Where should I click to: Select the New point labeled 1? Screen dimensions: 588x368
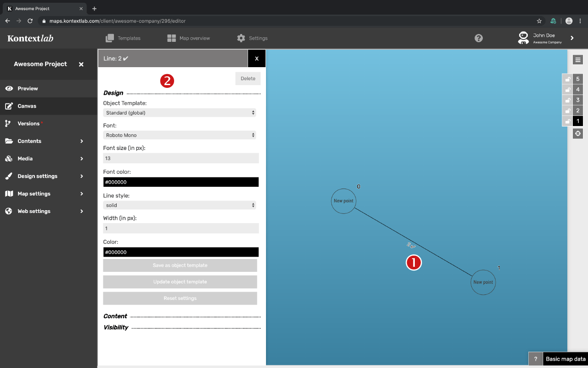tap(483, 282)
